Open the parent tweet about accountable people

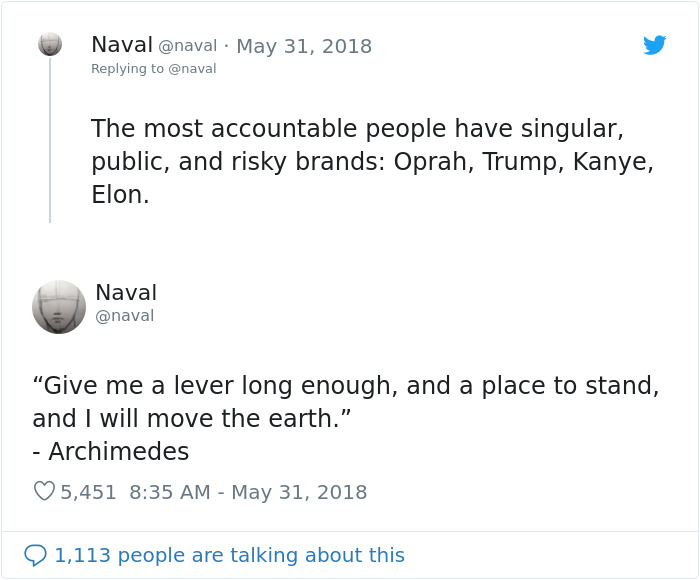[372, 161]
